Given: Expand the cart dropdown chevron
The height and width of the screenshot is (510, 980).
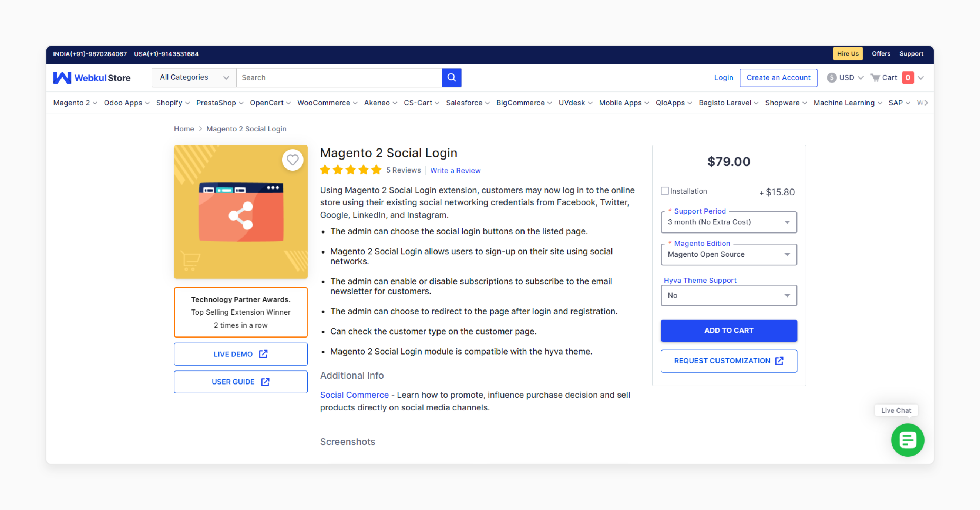Looking at the screenshot, I should click(921, 78).
